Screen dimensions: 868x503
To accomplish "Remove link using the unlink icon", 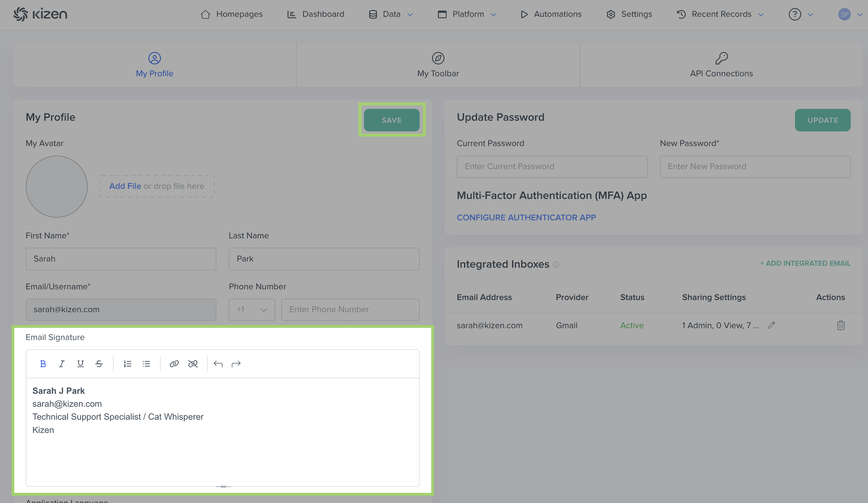I will (193, 364).
